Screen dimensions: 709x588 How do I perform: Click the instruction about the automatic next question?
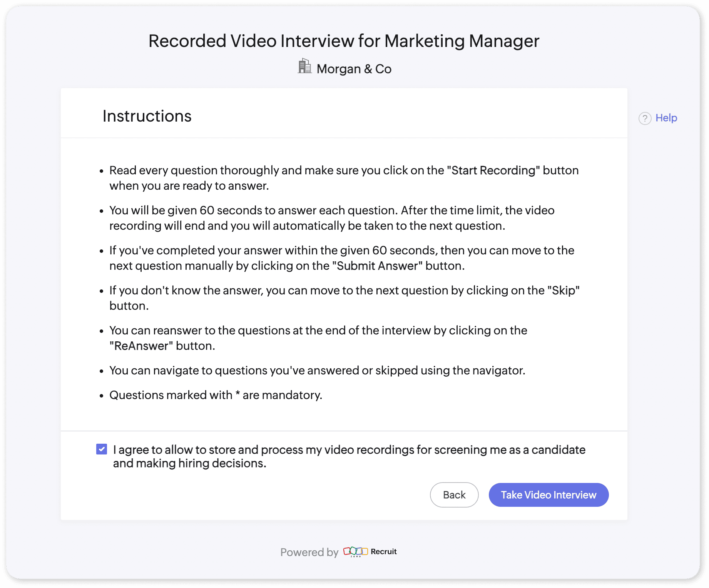pos(332,218)
